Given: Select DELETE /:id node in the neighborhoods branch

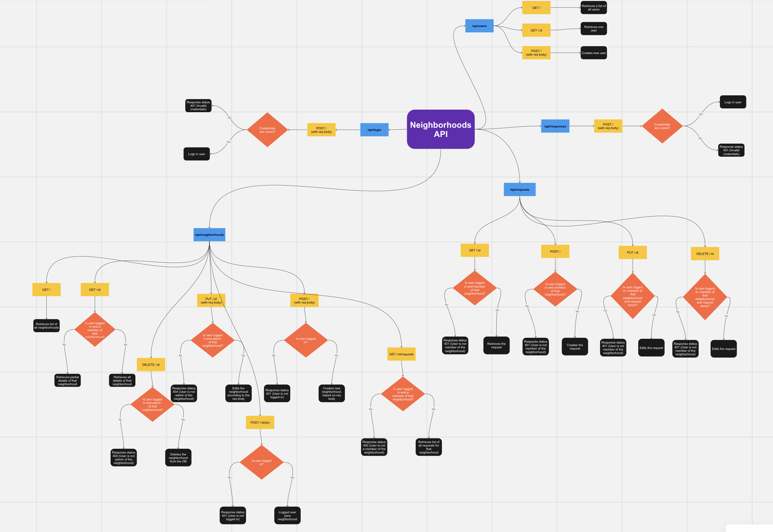Looking at the screenshot, I should point(151,365).
